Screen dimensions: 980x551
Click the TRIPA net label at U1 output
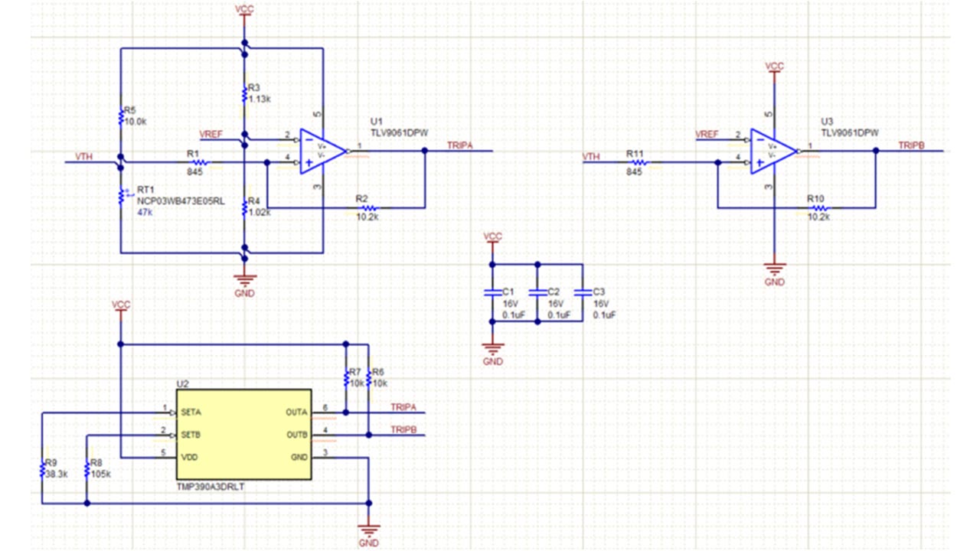(459, 145)
